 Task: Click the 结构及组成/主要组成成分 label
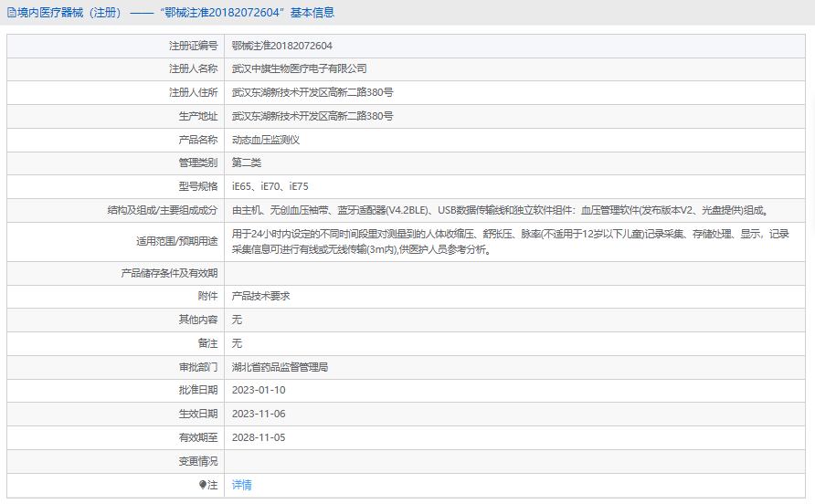tap(163, 210)
